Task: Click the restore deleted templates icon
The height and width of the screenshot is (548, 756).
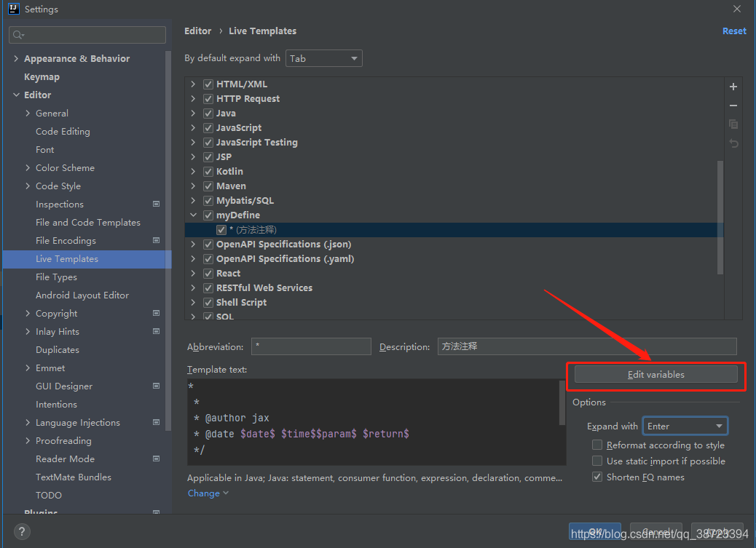Action: (733, 143)
